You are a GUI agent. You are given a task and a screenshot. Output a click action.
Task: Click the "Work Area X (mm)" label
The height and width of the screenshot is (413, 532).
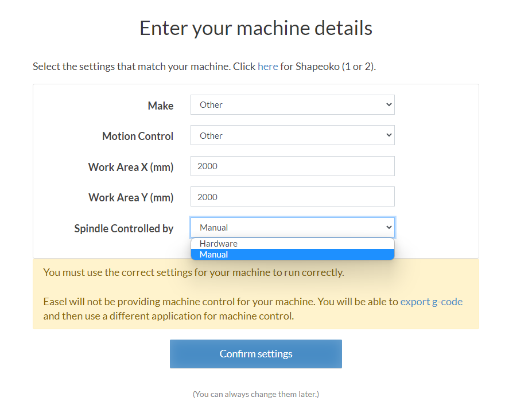(131, 167)
